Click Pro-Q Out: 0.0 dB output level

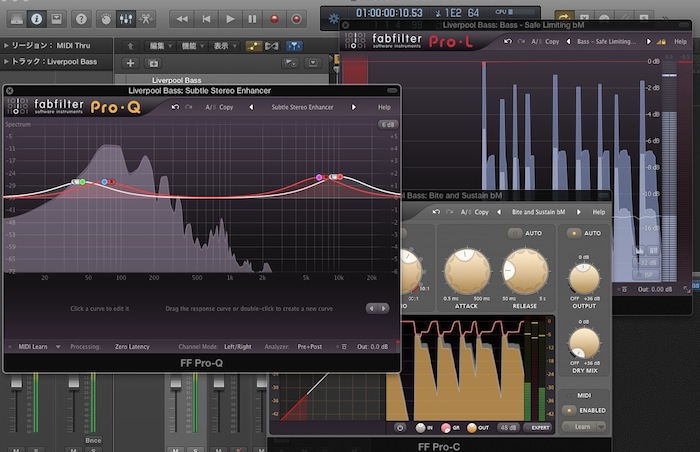372,347
